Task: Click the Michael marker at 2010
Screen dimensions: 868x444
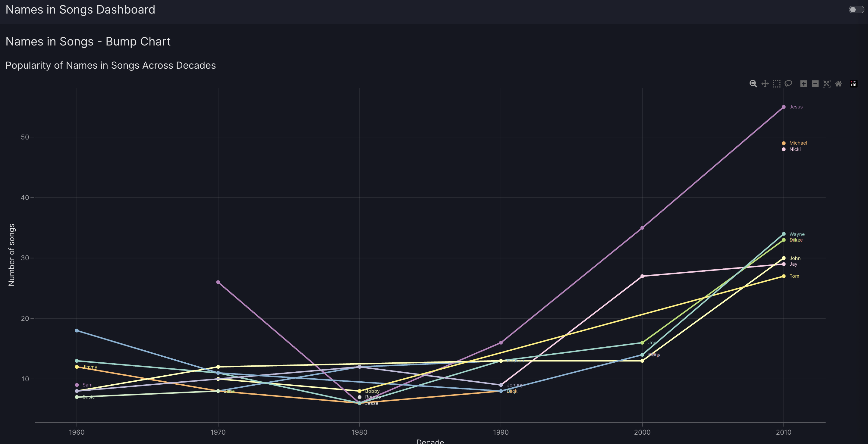Action: pos(783,143)
